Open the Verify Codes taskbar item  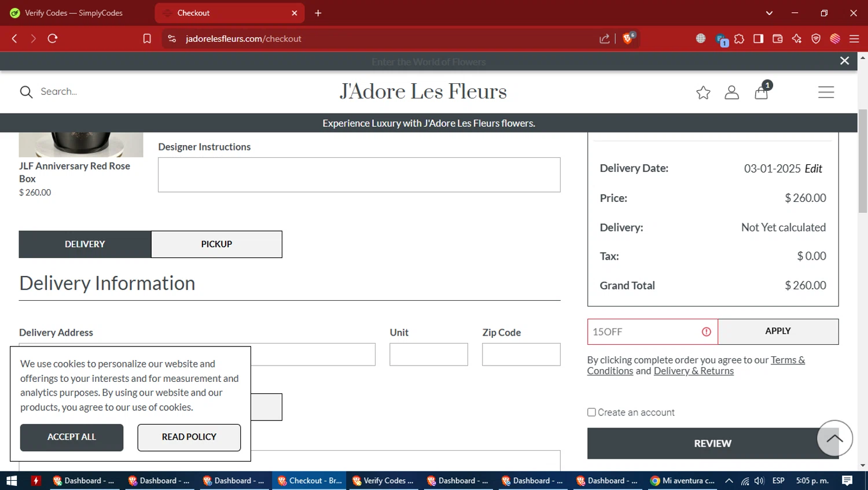383,481
